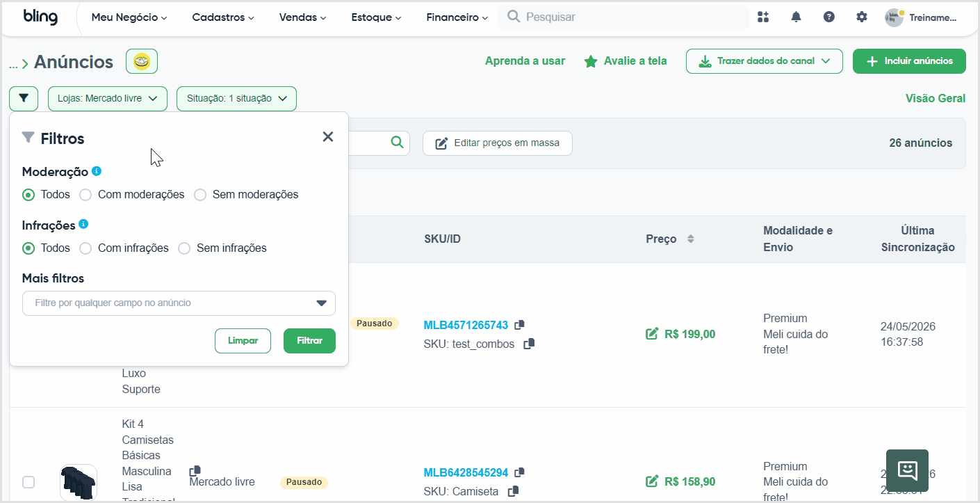Expand Trazer dados do canal dropdown
The image size is (980, 503).
point(764,61)
